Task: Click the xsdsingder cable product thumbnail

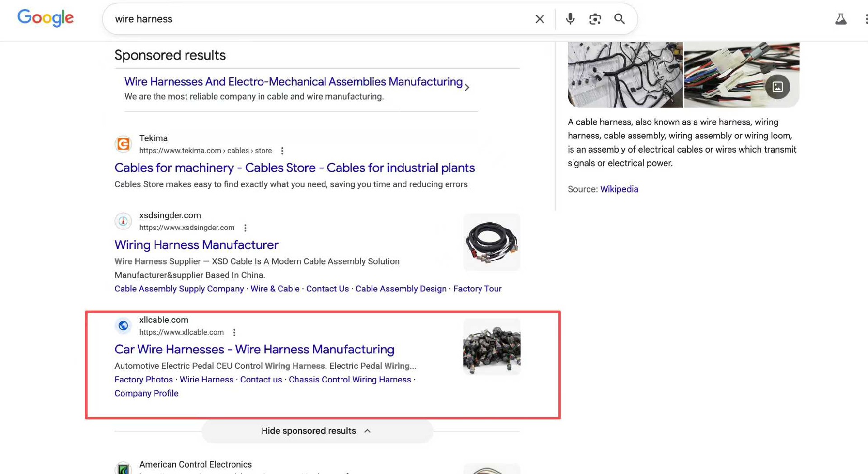Action: [x=492, y=242]
